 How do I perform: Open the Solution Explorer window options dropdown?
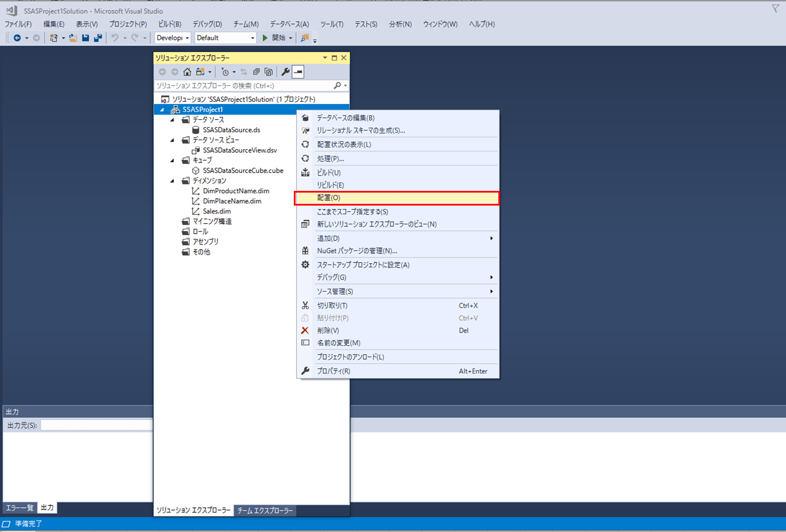coord(325,58)
